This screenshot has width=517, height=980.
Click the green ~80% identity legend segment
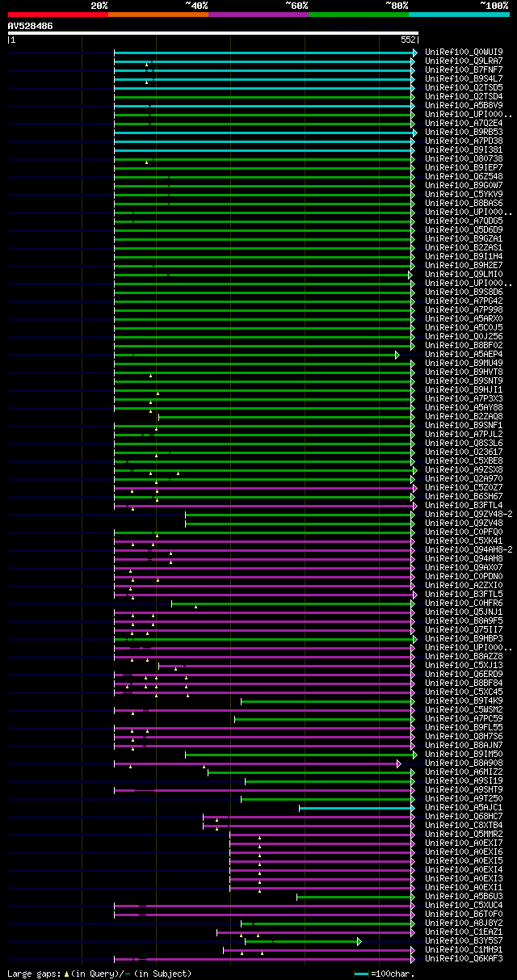point(359,15)
